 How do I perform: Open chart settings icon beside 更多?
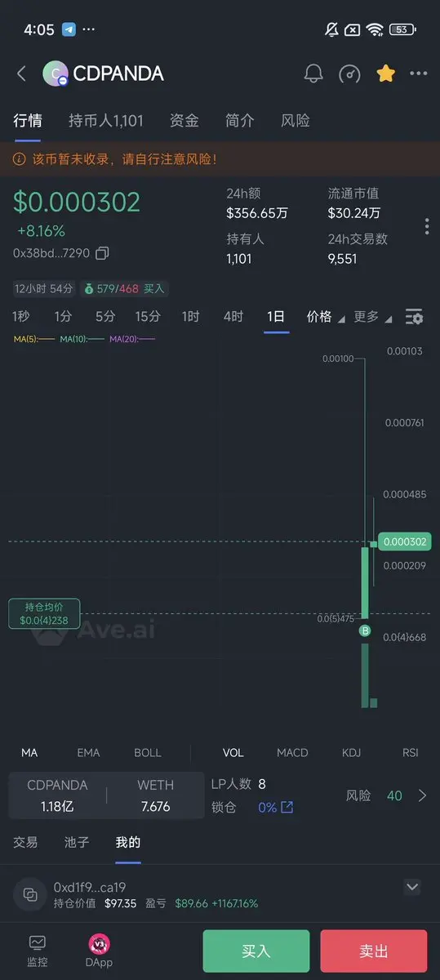point(414,317)
